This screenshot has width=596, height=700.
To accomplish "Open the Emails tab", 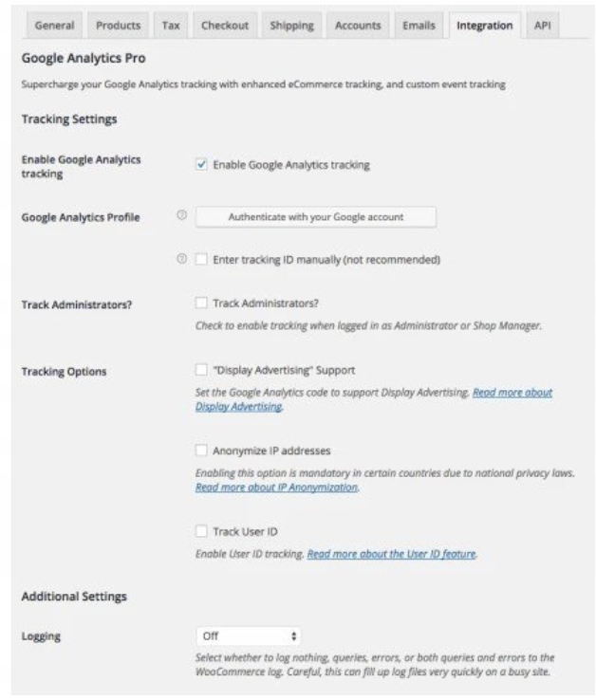I will point(419,26).
